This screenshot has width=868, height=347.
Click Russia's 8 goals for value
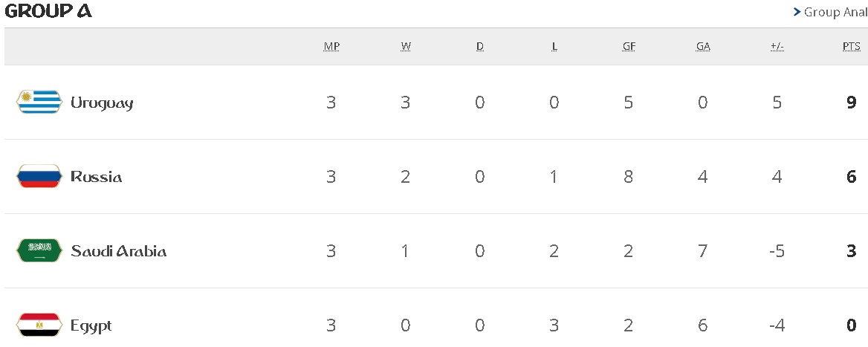(629, 177)
